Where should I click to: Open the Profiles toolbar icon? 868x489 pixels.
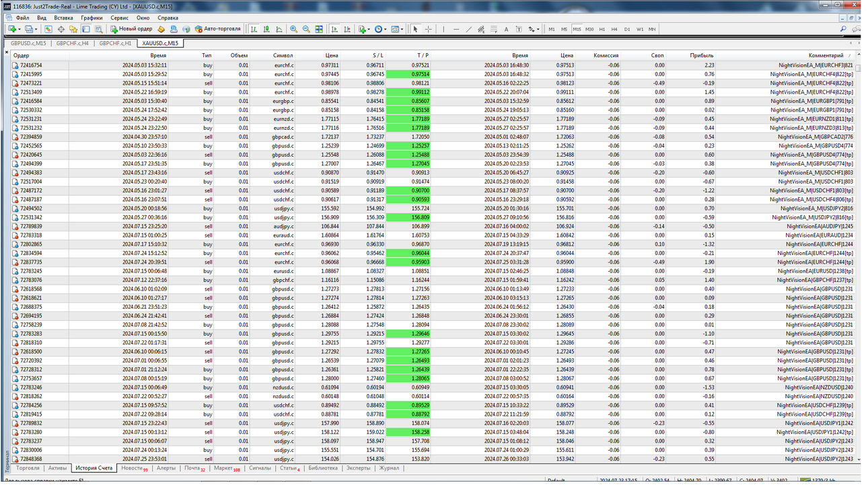[30, 29]
